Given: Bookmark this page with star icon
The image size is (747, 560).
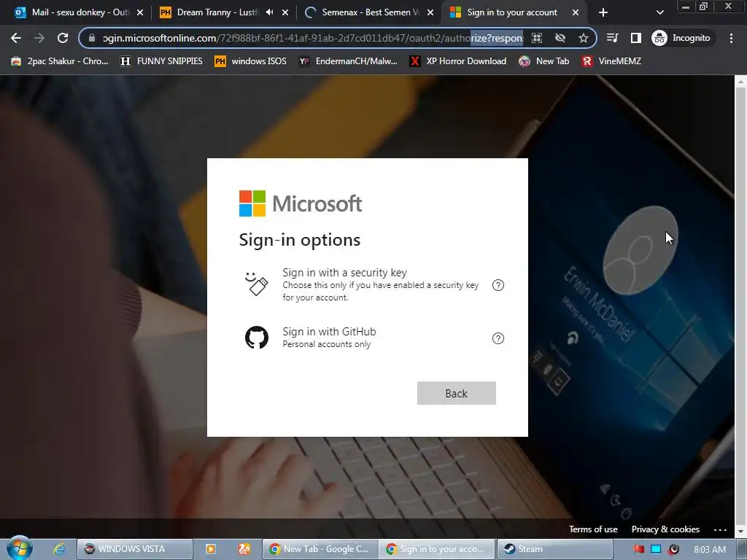Looking at the screenshot, I should [583, 38].
